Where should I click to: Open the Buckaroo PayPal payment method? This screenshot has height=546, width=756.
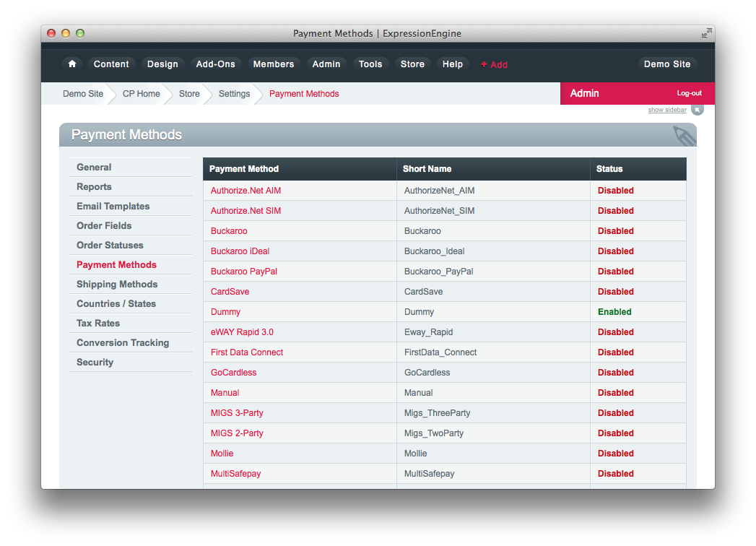tap(244, 272)
